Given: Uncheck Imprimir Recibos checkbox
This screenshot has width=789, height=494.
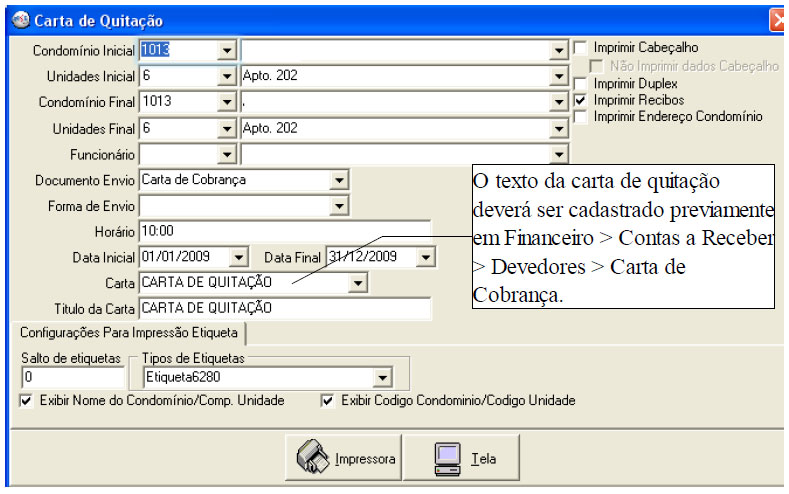Looking at the screenshot, I should (x=581, y=100).
